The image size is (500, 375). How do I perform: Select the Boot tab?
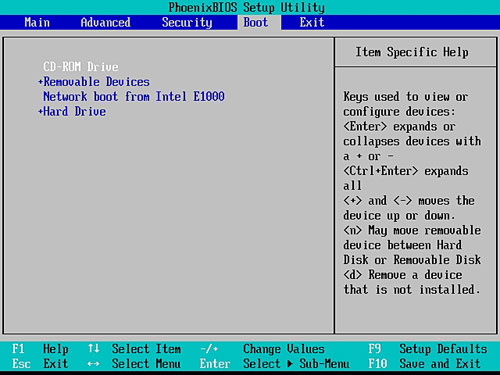coord(256,22)
